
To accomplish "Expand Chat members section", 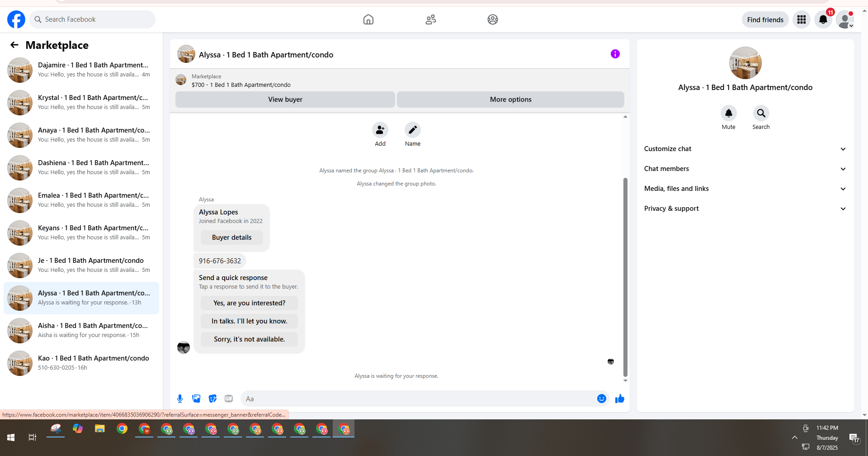I will (x=745, y=169).
